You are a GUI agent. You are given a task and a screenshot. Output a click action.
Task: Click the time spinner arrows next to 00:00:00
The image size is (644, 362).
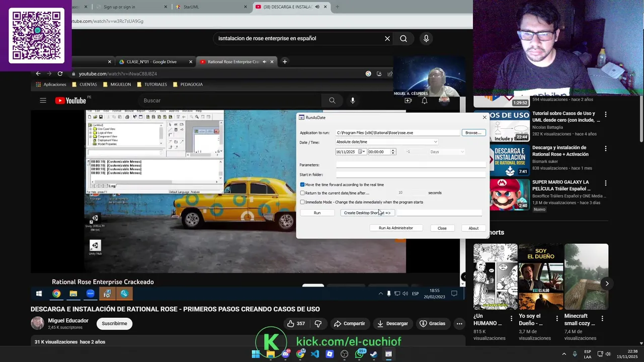[393, 152]
